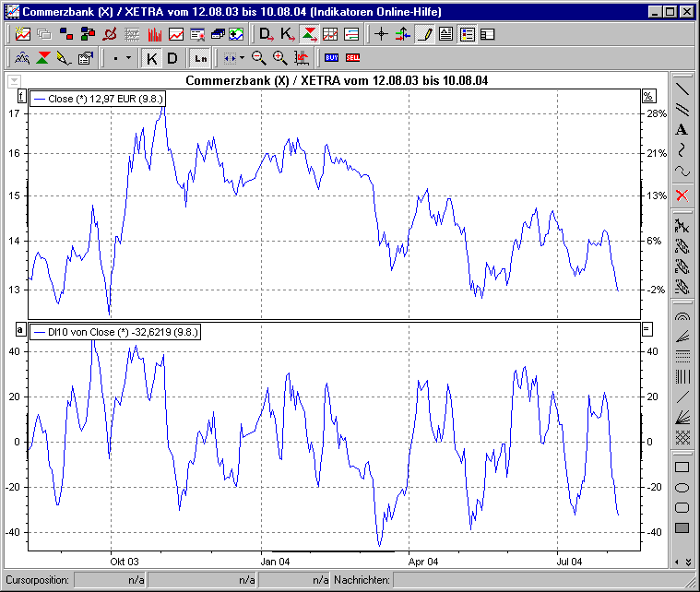Select the zoom out magnifier tool
Screen dimensions: 700x592
[259, 58]
